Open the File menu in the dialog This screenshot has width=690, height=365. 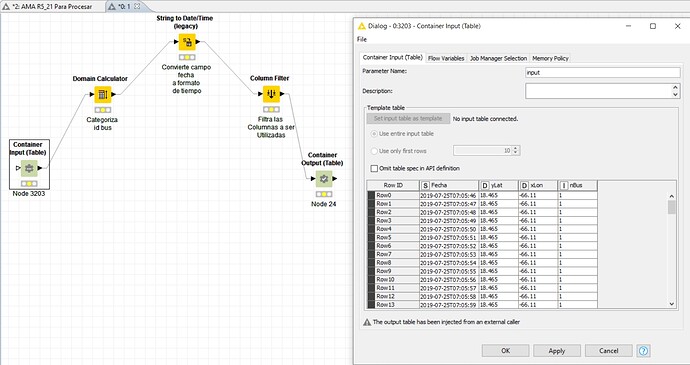pyautogui.click(x=362, y=39)
